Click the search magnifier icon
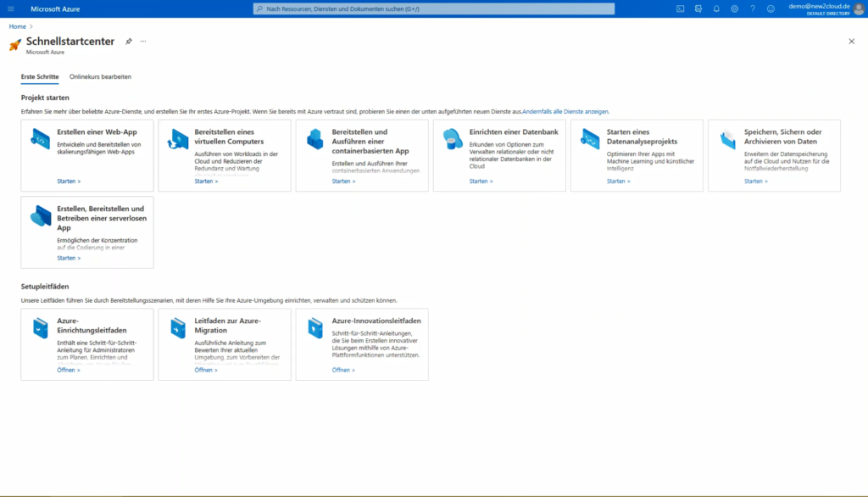This screenshot has height=497, width=868. [259, 8]
